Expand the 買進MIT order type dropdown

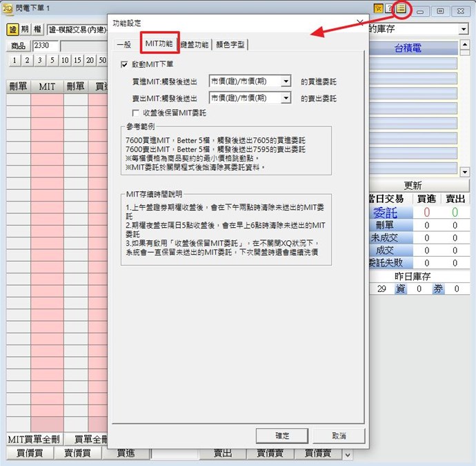point(286,81)
